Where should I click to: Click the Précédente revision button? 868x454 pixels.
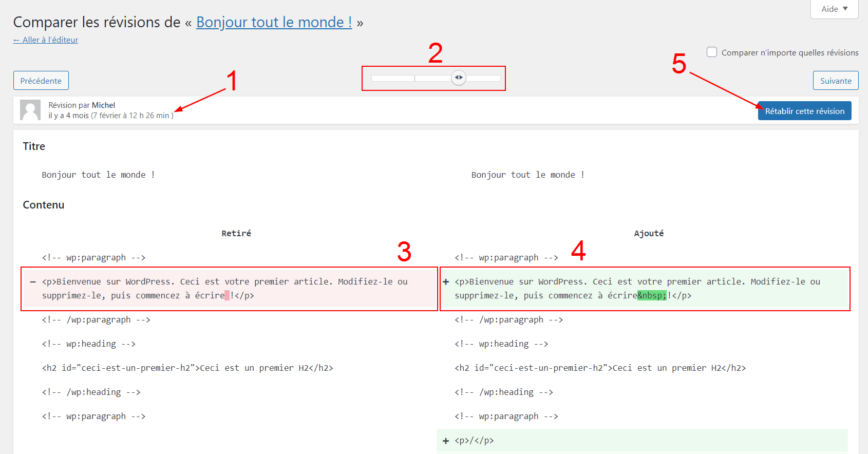point(41,81)
